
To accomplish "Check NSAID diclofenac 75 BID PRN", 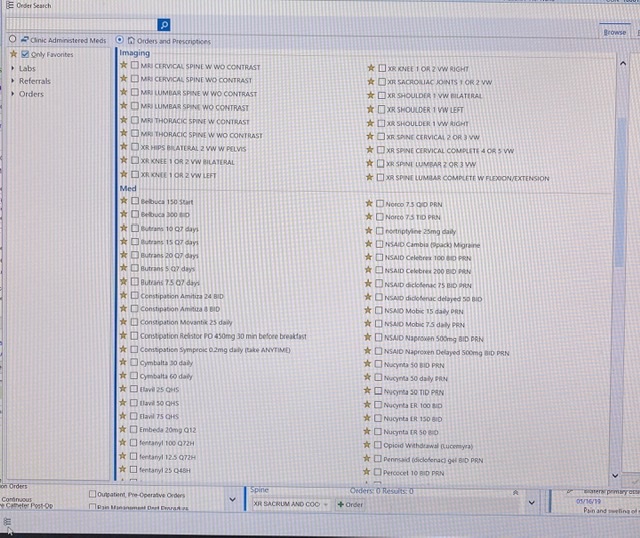I will pos(379,284).
